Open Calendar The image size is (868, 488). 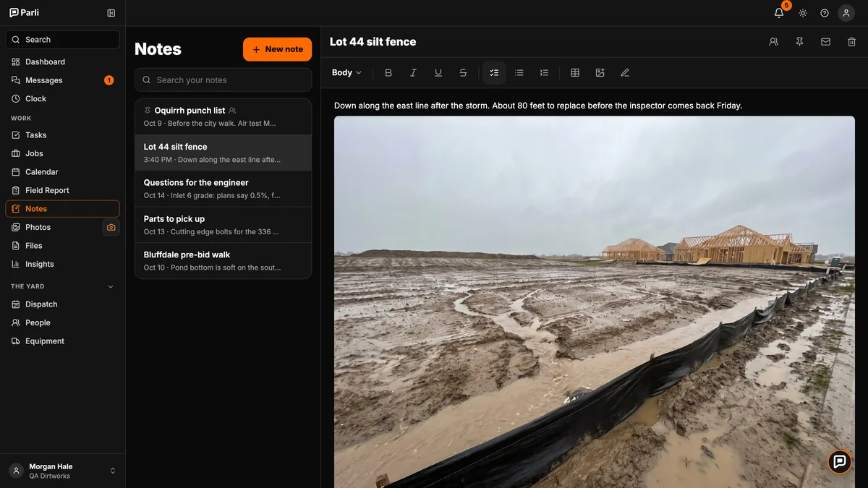63,172
